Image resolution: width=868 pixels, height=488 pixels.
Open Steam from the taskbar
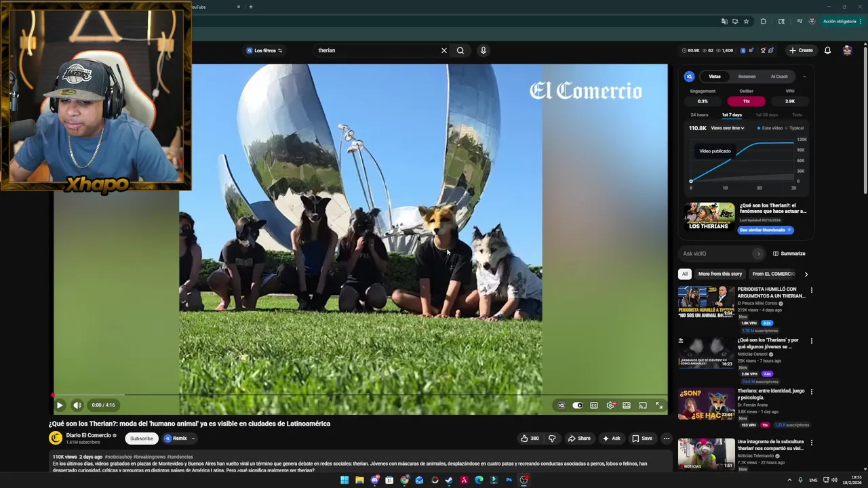click(x=449, y=480)
